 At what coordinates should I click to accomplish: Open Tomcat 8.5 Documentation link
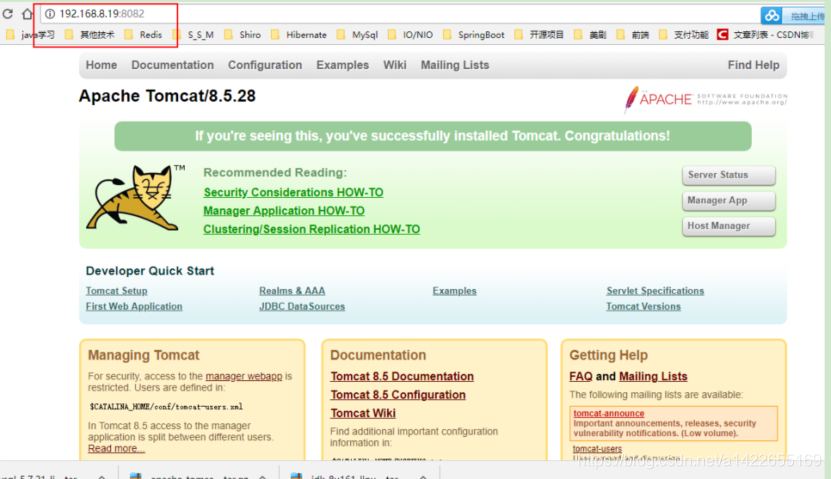click(x=402, y=376)
